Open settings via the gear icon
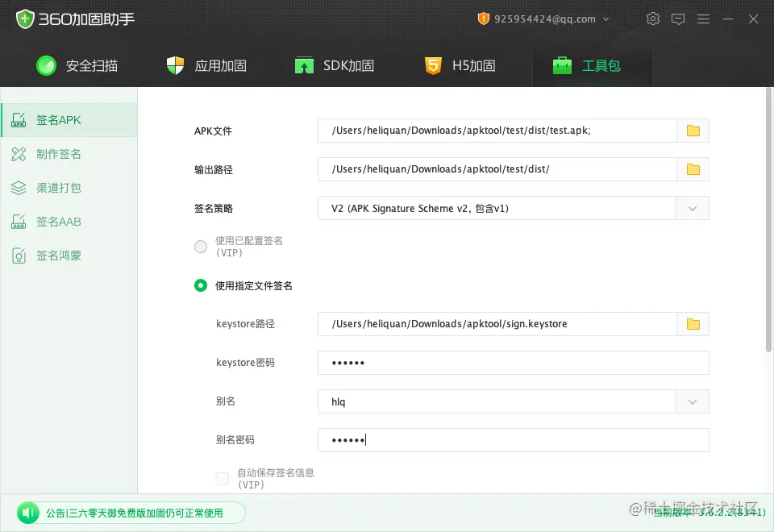This screenshot has height=532, width=774. click(652, 19)
